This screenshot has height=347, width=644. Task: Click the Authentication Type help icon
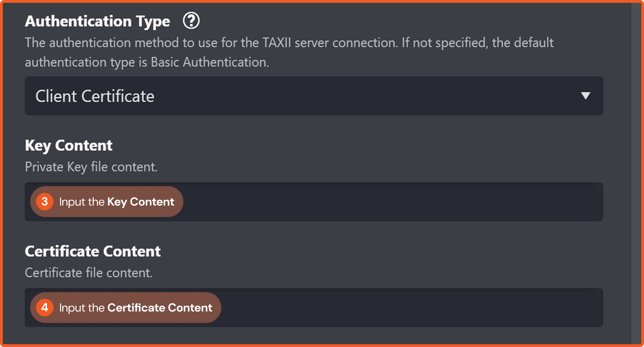[191, 21]
